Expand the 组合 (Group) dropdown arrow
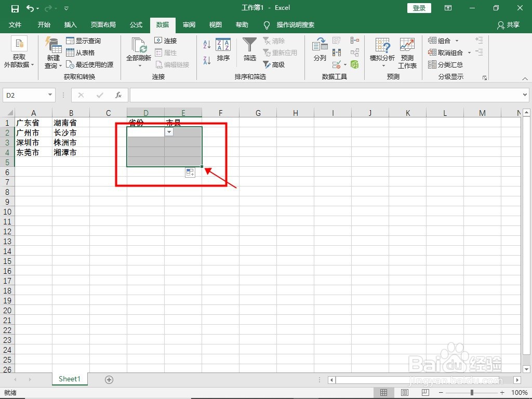 (457, 41)
